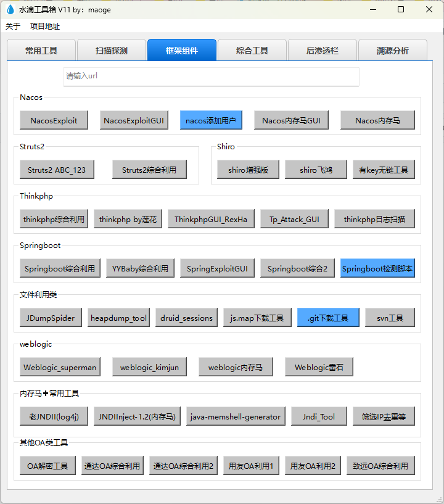The width and height of the screenshot is (444, 504).
Task: Open js.map下载工具
Action: point(257,318)
